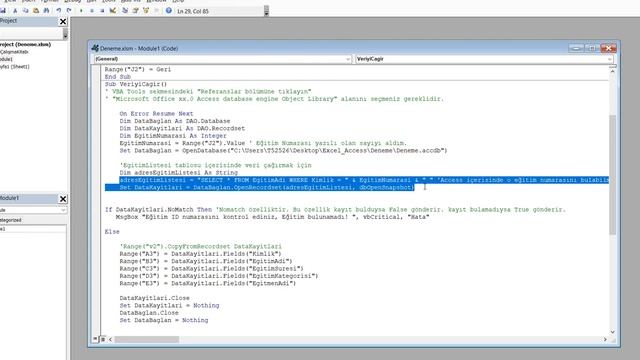Click the Range("A3") Kimlik field line

point(200,253)
